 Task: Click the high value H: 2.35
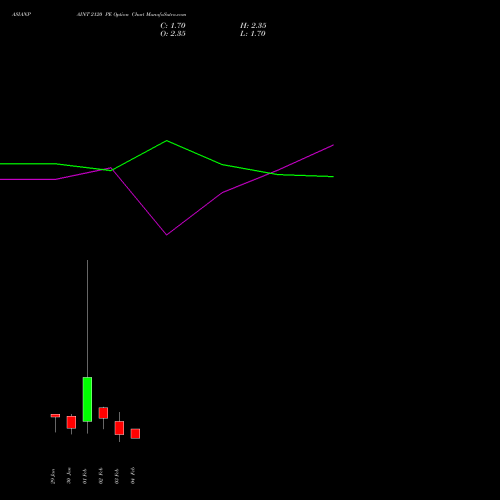click(253, 26)
